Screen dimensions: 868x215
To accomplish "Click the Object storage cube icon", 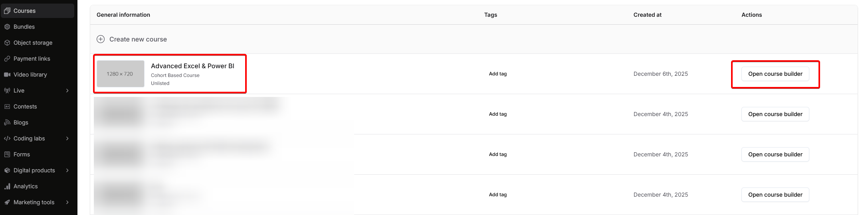I will pos(7,43).
